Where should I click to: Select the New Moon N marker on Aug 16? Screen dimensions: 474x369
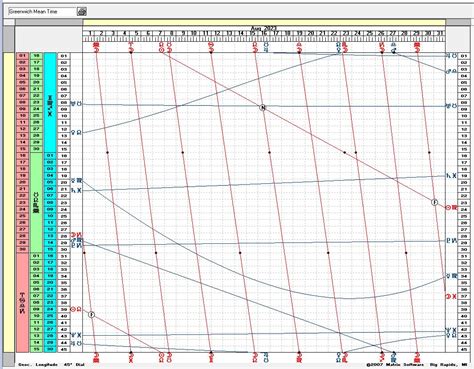263,107
